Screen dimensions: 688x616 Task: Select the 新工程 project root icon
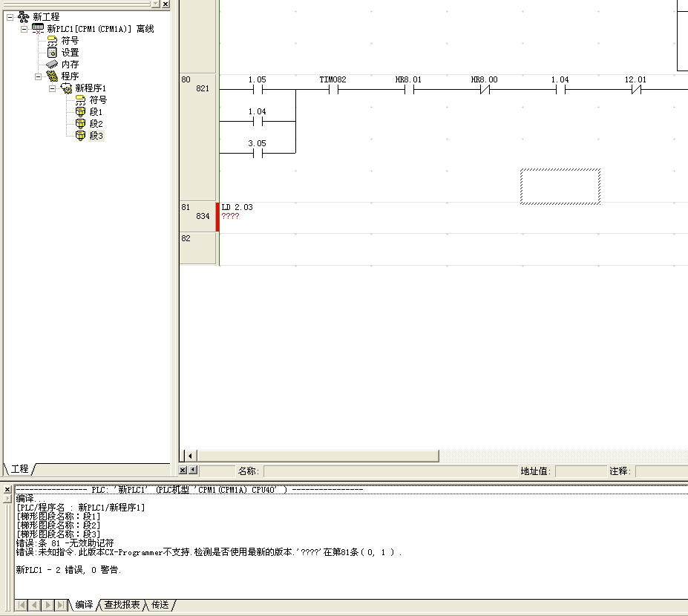24,17
